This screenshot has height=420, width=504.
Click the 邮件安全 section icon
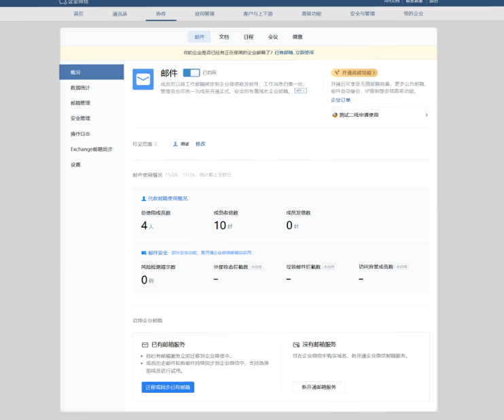tap(143, 252)
